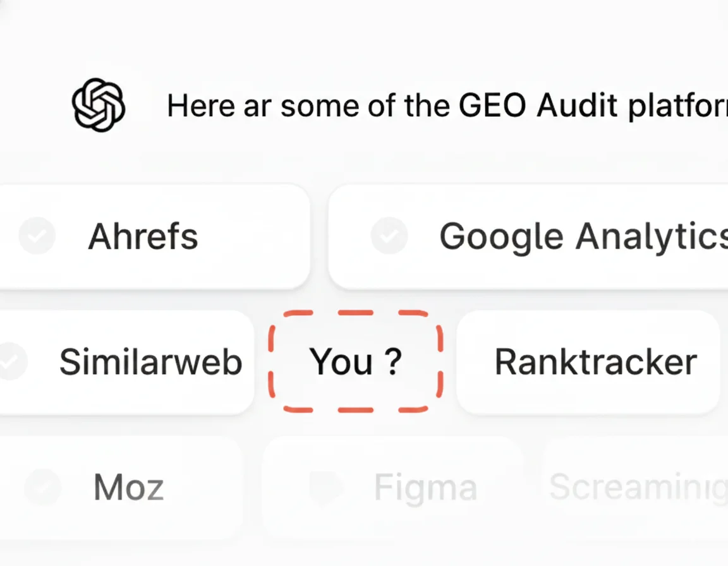The image size is (728, 566).
Task: Toggle the checkmark beside Similarweb
Action: (10, 361)
